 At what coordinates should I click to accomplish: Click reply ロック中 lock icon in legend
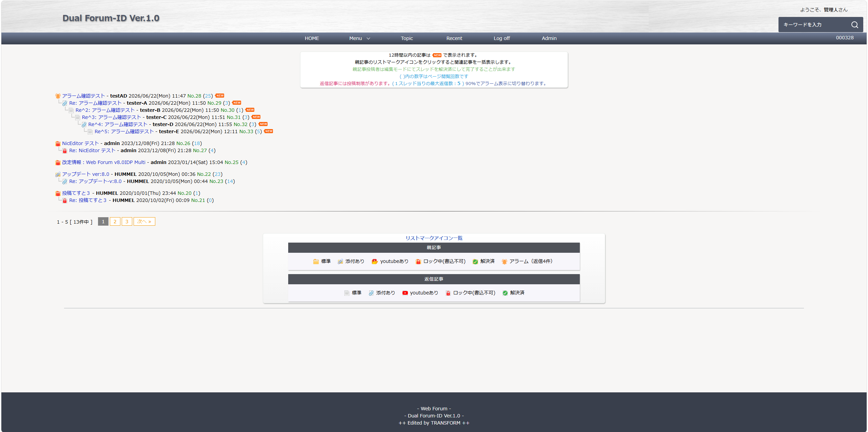coord(448,293)
